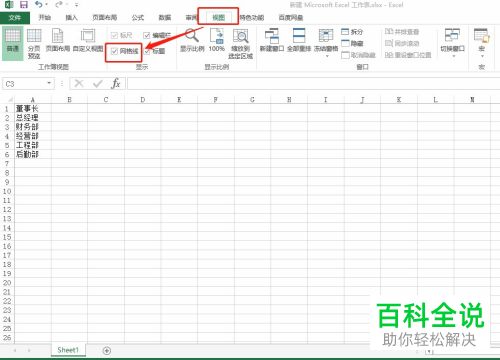The height and width of the screenshot is (360, 500).
Task: Expand the Name Box dropdown arrow
Action: (49, 83)
